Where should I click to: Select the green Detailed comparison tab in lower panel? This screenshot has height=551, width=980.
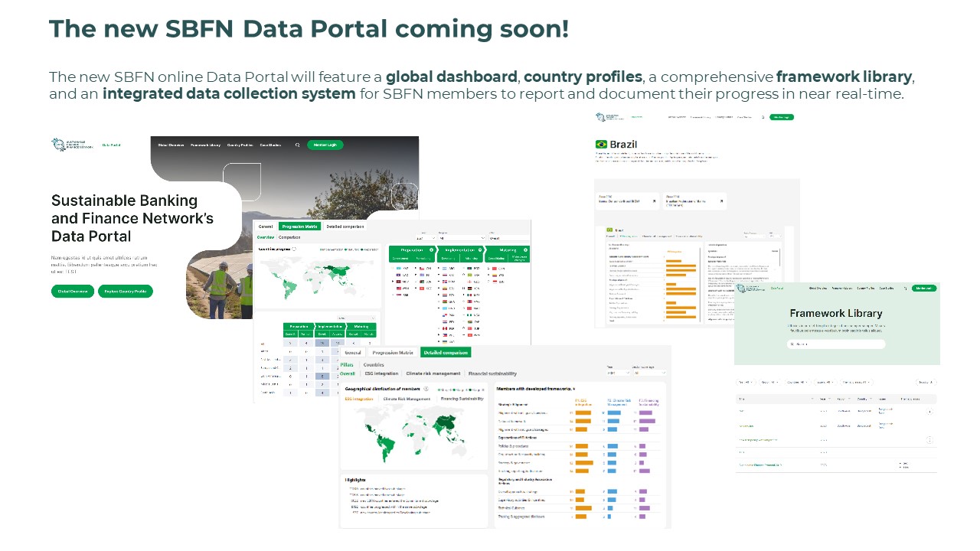pos(446,353)
